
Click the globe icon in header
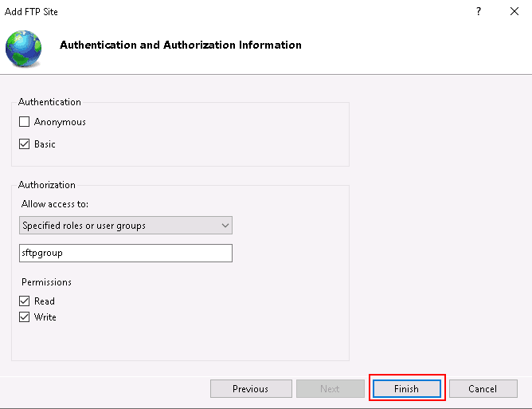(x=23, y=49)
